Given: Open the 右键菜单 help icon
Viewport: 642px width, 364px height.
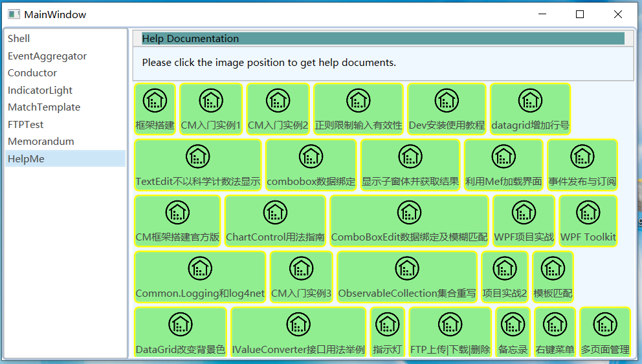Looking at the screenshot, I should [555, 325].
